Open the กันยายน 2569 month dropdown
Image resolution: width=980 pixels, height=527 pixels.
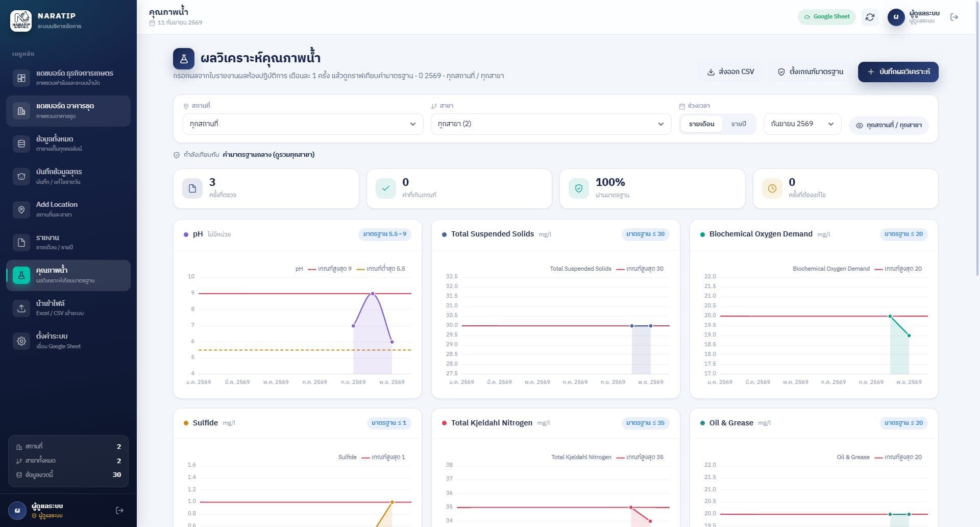(x=802, y=124)
